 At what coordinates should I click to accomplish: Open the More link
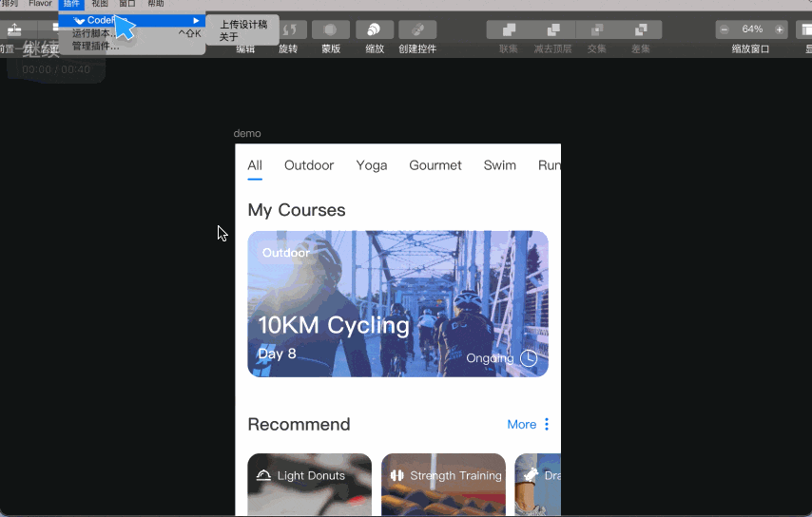click(521, 425)
